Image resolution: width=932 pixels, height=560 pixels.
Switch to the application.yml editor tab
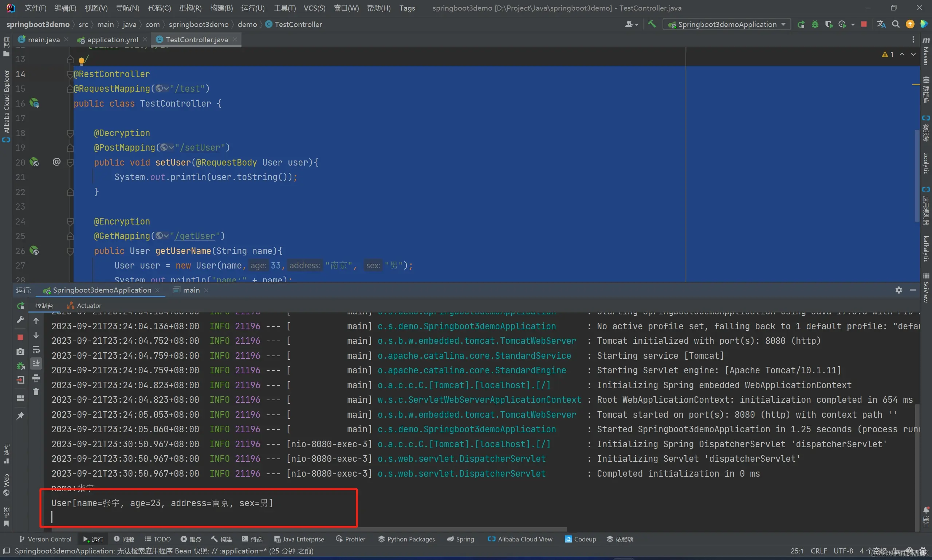coord(112,40)
